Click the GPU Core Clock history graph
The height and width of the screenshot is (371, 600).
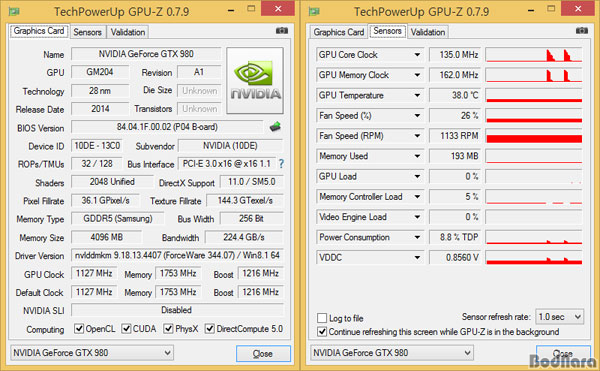click(x=534, y=55)
